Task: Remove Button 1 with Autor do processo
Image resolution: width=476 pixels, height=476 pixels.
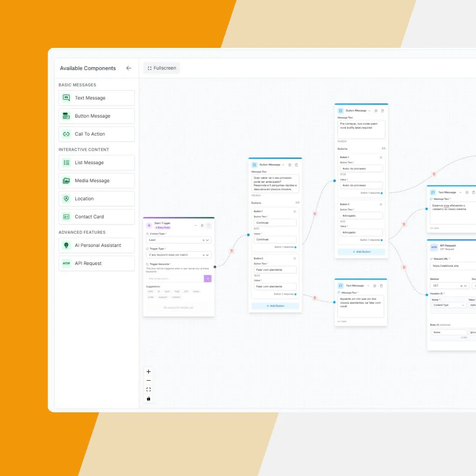Action: [381, 157]
